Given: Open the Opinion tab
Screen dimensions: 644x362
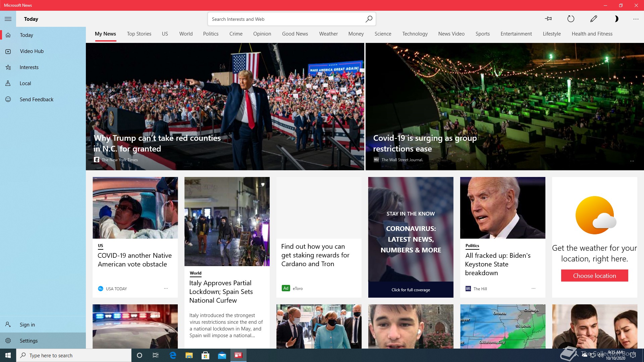Looking at the screenshot, I should (x=262, y=34).
